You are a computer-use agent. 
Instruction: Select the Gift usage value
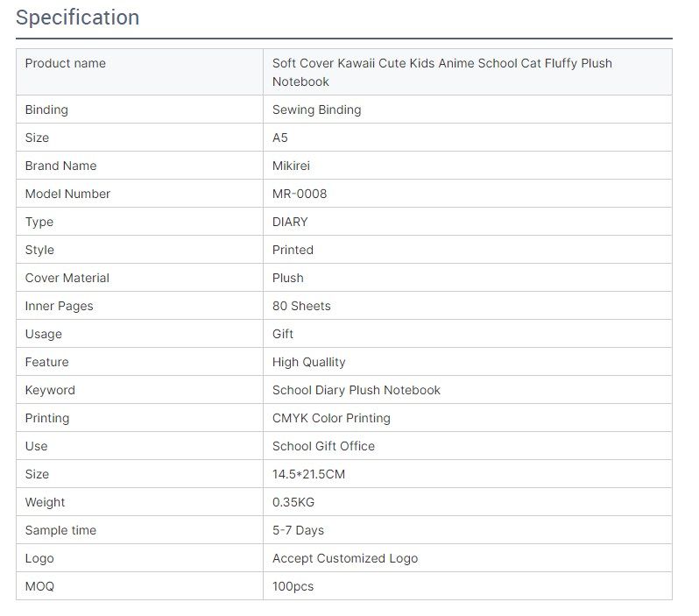click(283, 334)
